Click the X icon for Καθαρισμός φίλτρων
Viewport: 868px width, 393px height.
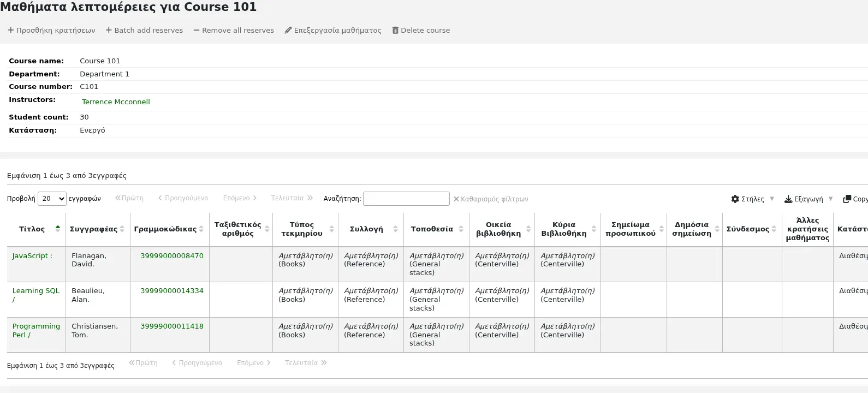(x=456, y=199)
